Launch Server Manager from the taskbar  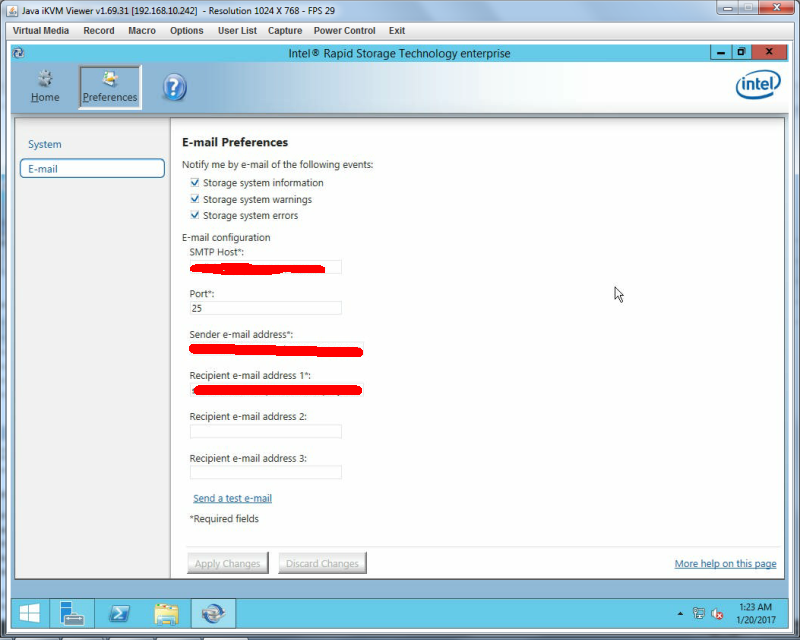coord(71,613)
